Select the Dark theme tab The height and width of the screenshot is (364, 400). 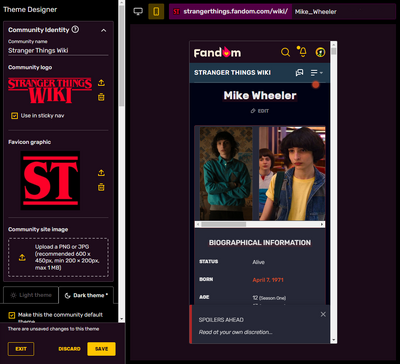pos(86,295)
